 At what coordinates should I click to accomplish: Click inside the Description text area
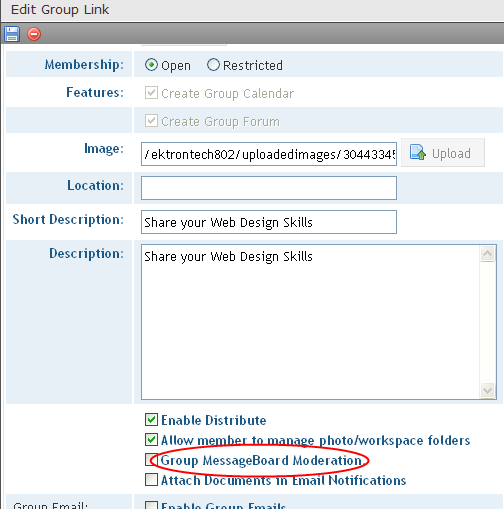tap(310, 322)
